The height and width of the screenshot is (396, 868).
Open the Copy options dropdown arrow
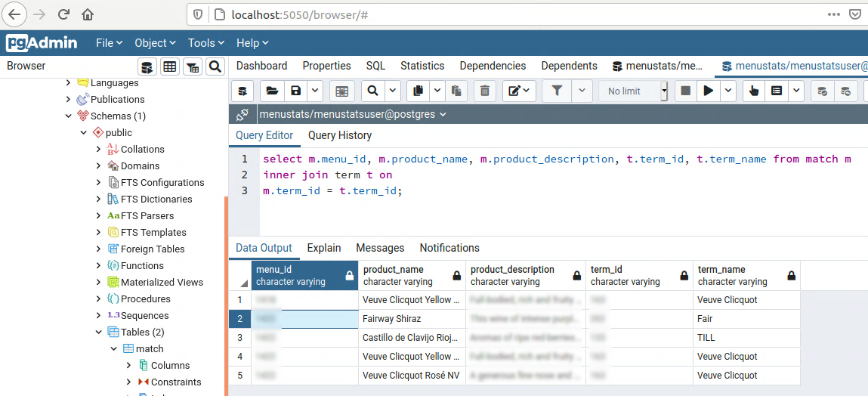[437, 91]
